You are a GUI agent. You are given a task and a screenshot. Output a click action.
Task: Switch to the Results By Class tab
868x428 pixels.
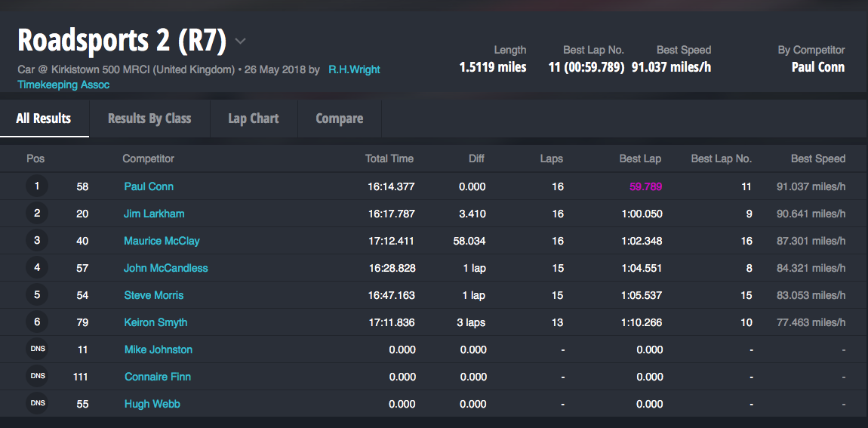click(x=149, y=119)
